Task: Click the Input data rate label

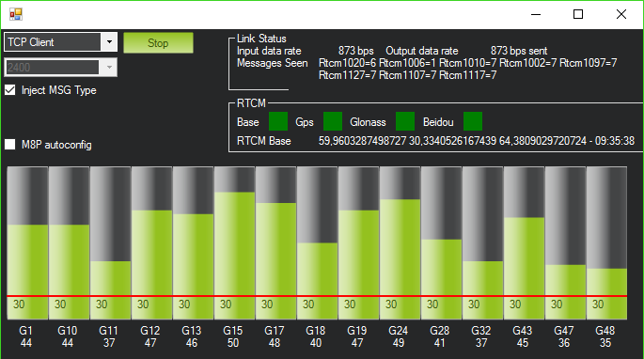Action: [269, 51]
